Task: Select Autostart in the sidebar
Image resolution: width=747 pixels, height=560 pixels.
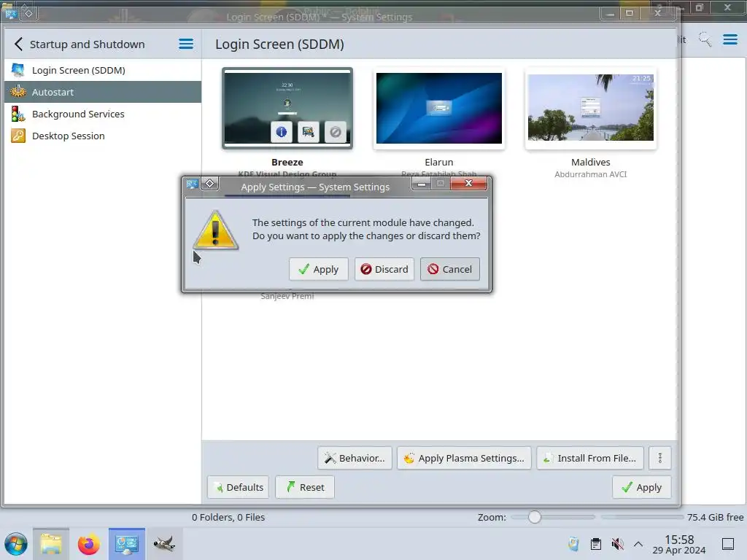Action: pyautogui.click(x=103, y=92)
